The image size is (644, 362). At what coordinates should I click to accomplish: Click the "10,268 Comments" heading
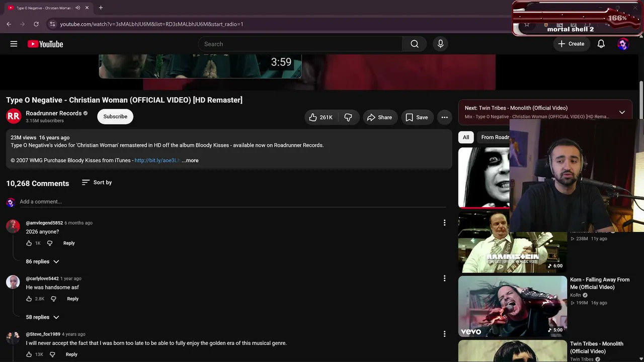coord(38,184)
